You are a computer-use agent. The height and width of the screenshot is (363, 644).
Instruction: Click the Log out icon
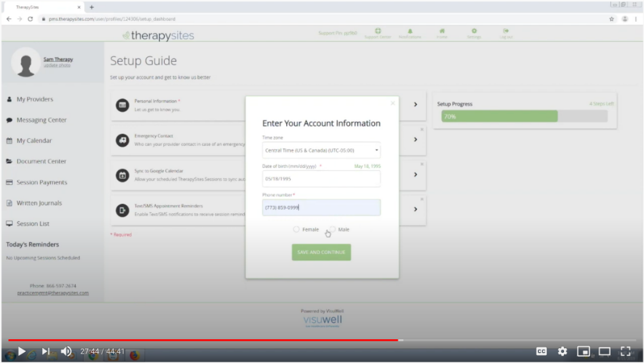pyautogui.click(x=506, y=32)
